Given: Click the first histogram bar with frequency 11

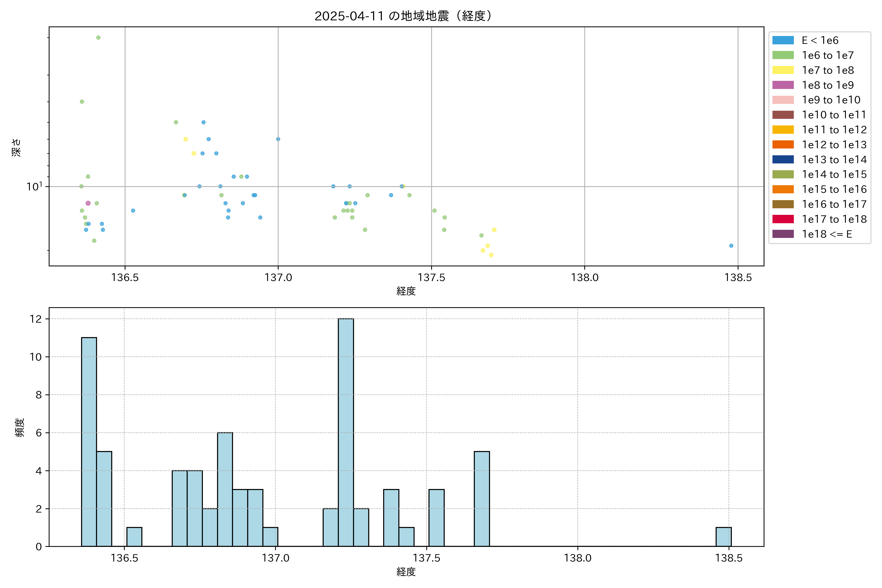Looking at the screenshot, I should pyautogui.click(x=89, y=442).
